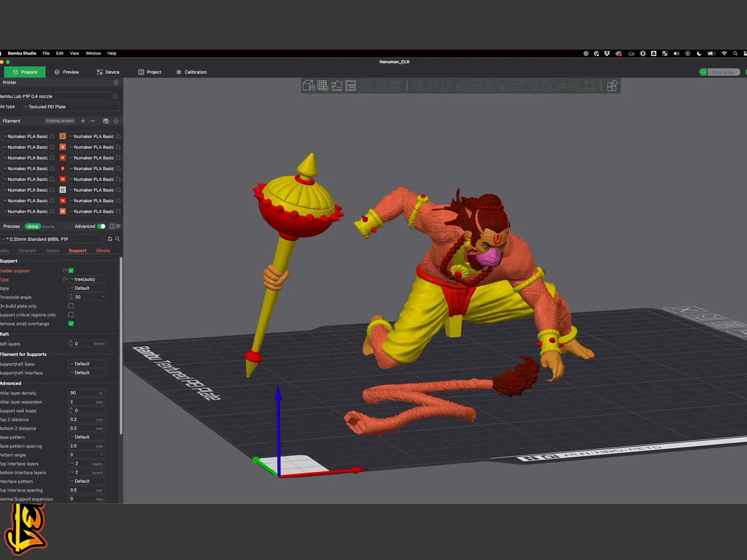Open the Base pattern dropdown
Viewport: 747px width, 560px height.
[x=87, y=437]
